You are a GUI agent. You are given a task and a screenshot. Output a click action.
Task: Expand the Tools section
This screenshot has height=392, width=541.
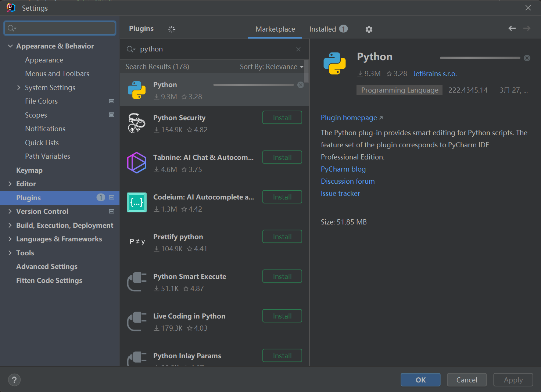coord(10,253)
